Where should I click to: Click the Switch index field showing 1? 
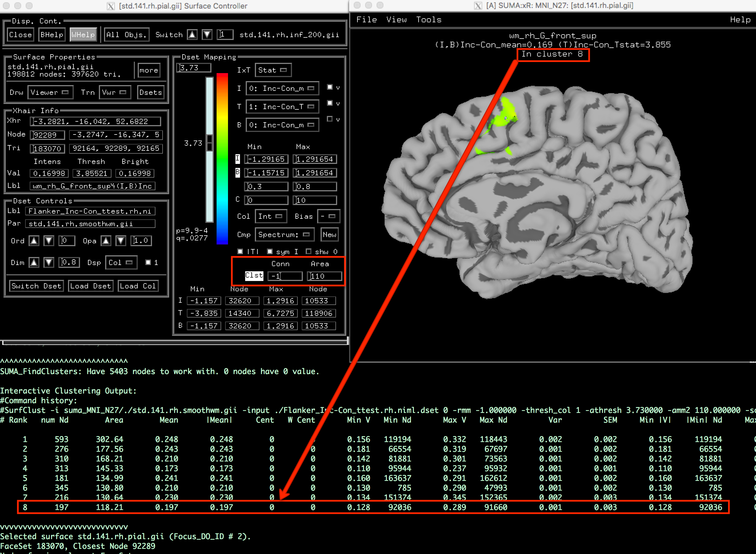[x=225, y=35]
